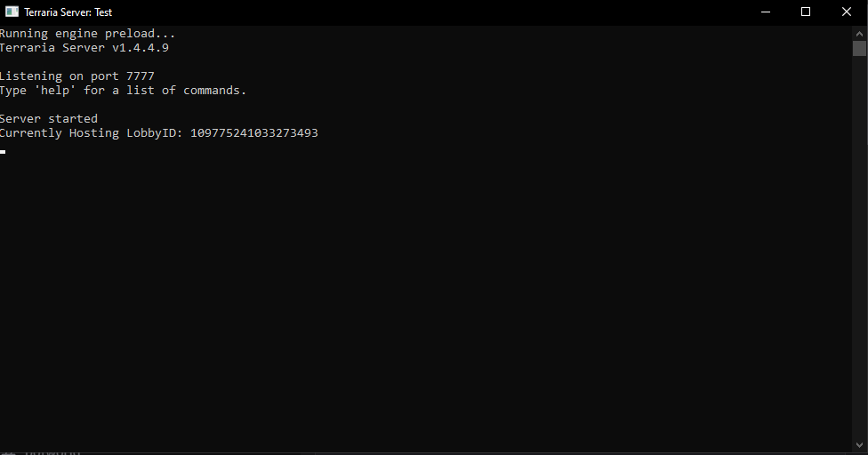Click the console app icon in title bar
868x455 pixels.
(x=12, y=12)
